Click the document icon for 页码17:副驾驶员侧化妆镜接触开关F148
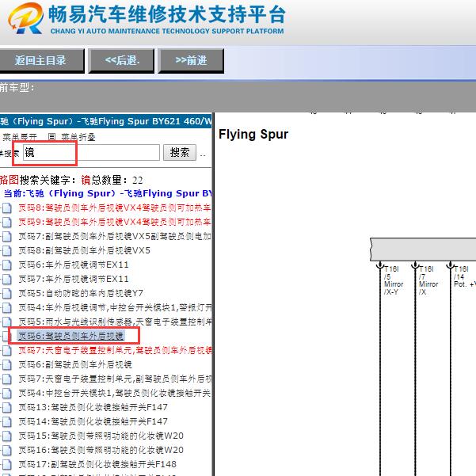The width and height of the screenshot is (476, 476). pyautogui.click(x=6, y=465)
